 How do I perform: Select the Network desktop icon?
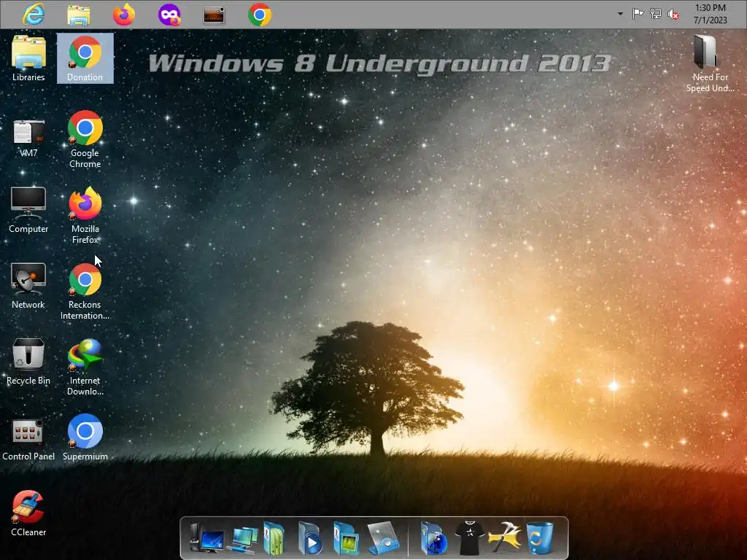point(28,286)
